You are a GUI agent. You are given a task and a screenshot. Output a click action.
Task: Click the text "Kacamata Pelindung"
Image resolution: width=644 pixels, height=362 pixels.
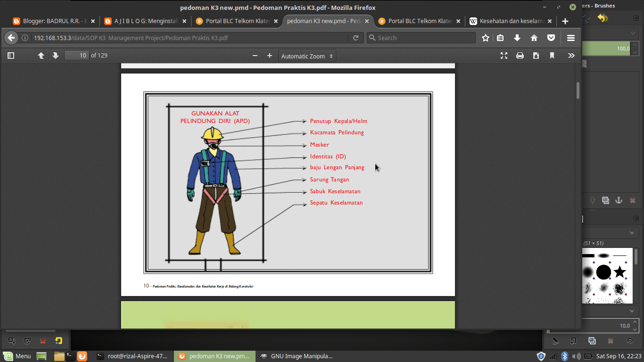click(337, 132)
